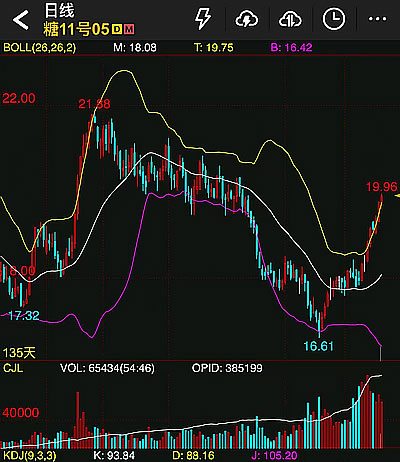Tap the OPID: 385199 open interest readout
Screen dimensions: 400x462
pyautogui.click(x=227, y=368)
